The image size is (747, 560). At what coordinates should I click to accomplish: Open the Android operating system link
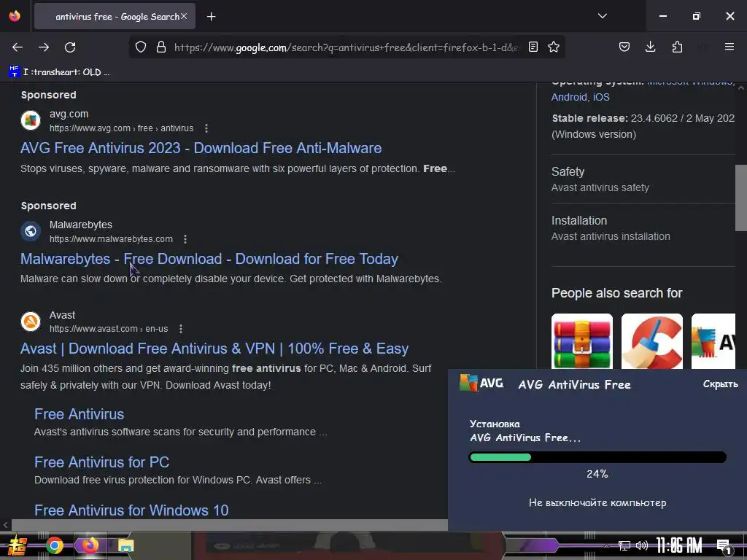tap(569, 97)
